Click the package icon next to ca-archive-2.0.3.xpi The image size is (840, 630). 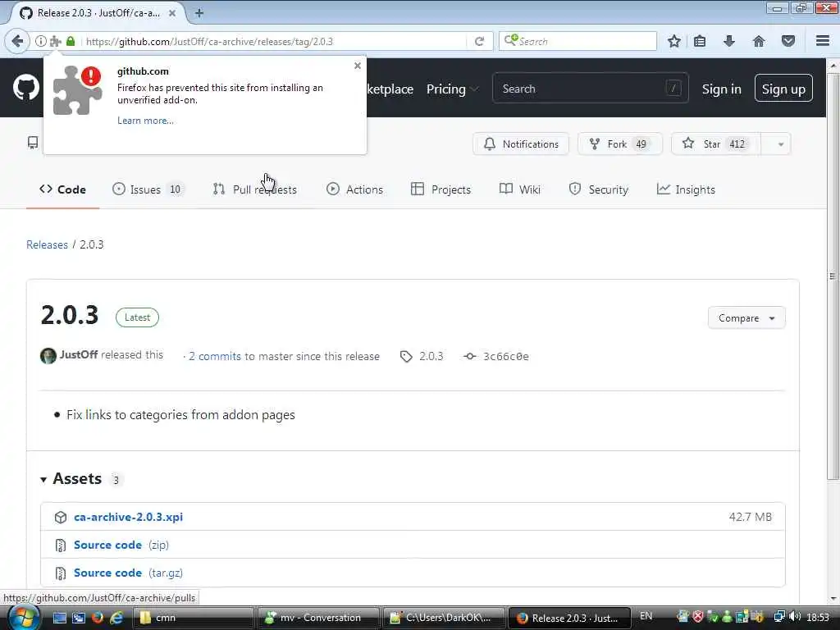click(61, 517)
